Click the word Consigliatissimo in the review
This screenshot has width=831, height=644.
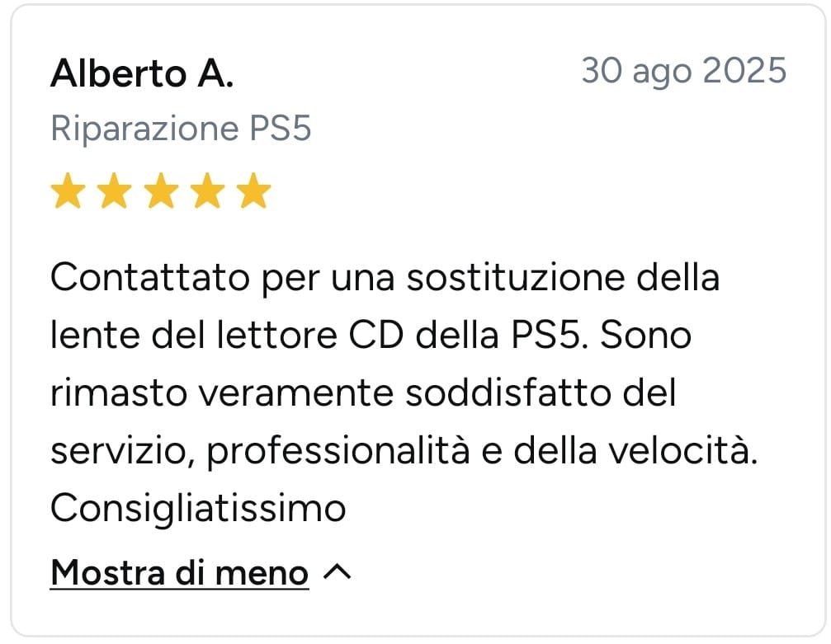(197, 508)
